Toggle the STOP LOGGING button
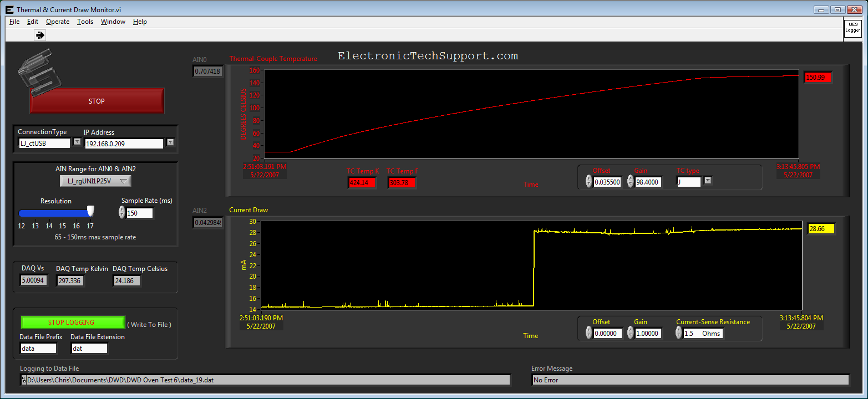Viewport: 868px width, 399px height. (73, 323)
